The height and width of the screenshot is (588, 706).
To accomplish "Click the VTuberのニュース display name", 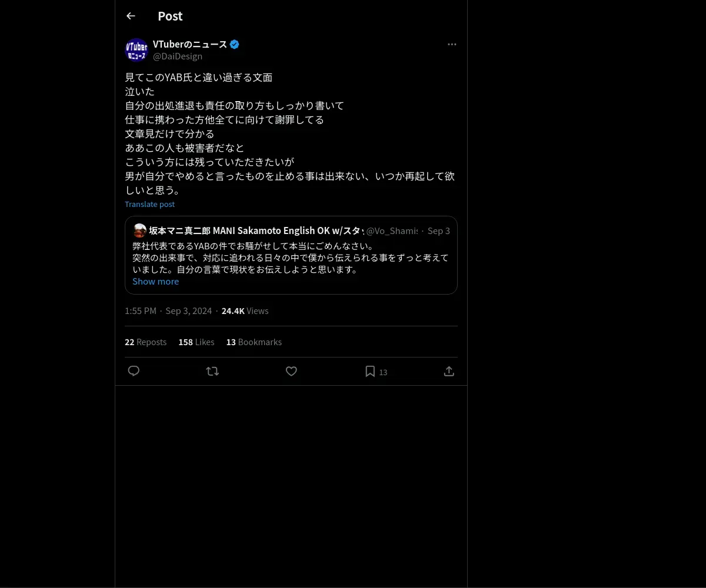I will pyautogui.click(x=190, y=44).
